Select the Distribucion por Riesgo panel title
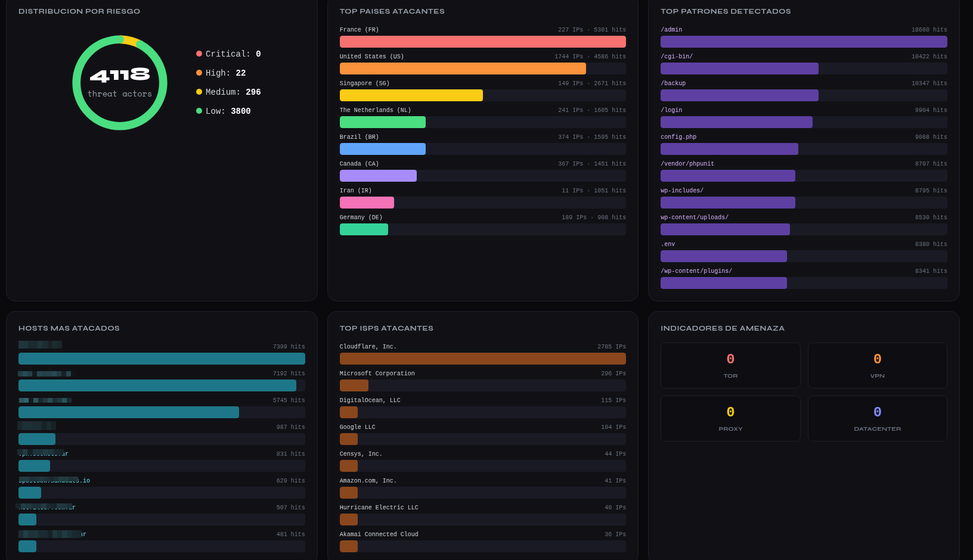The image size is (973, 560). (x=79, y=11)
